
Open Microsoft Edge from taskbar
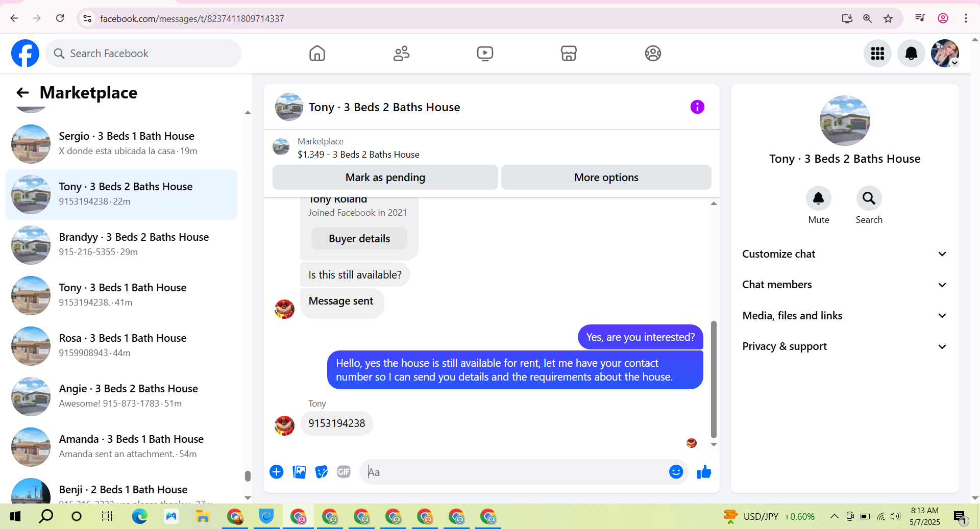[139, 517]
